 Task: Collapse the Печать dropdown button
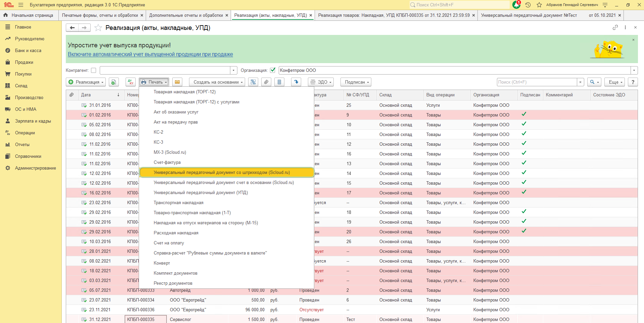(x=154, y=82)
